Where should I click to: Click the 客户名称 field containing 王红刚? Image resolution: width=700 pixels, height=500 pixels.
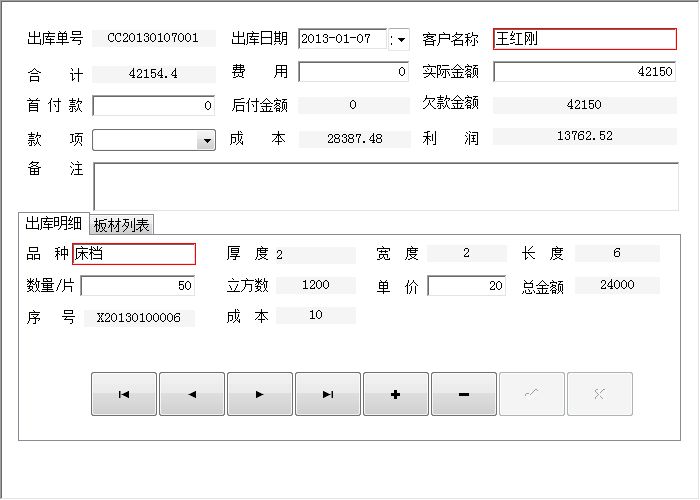click(585, 40)
